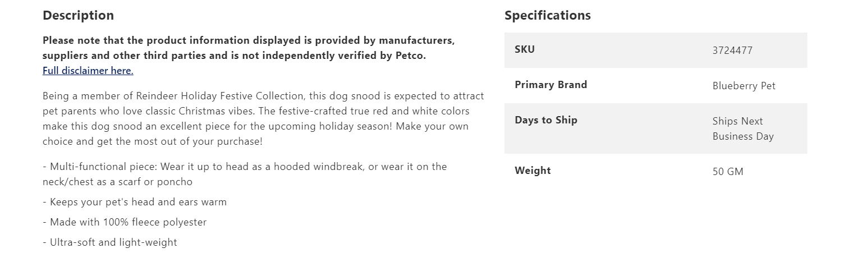Select the Primary Brand label
The height and width of the screenshot is (276, 868).
(x=550, y=85)
